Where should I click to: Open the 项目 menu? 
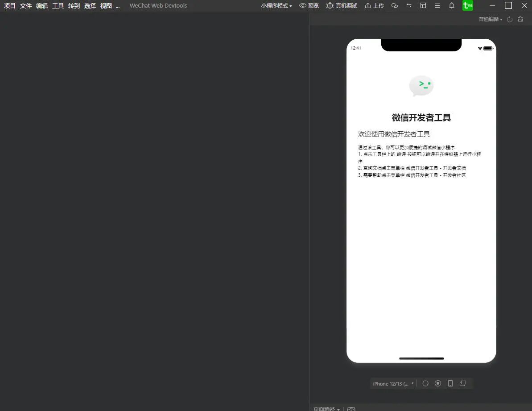click(x=9, y=6)
